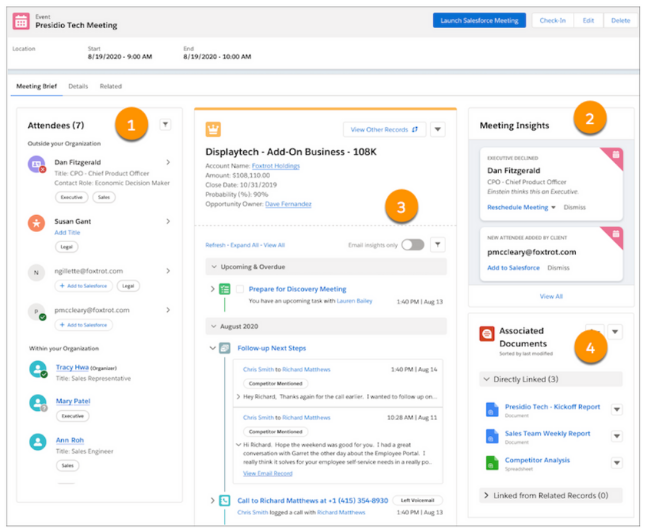Click Add to Salesforce on the insight card

[513, 268]
